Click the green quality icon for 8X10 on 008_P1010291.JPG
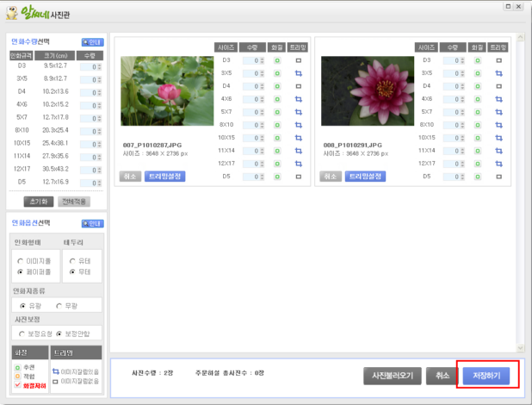Image resolution: width=532 pixels, height=405 pixels. [477, 125]
